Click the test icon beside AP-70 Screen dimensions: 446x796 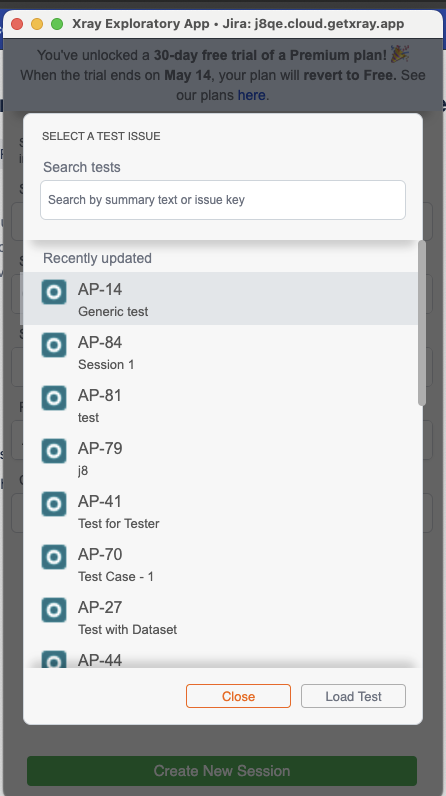coord(54,557)
